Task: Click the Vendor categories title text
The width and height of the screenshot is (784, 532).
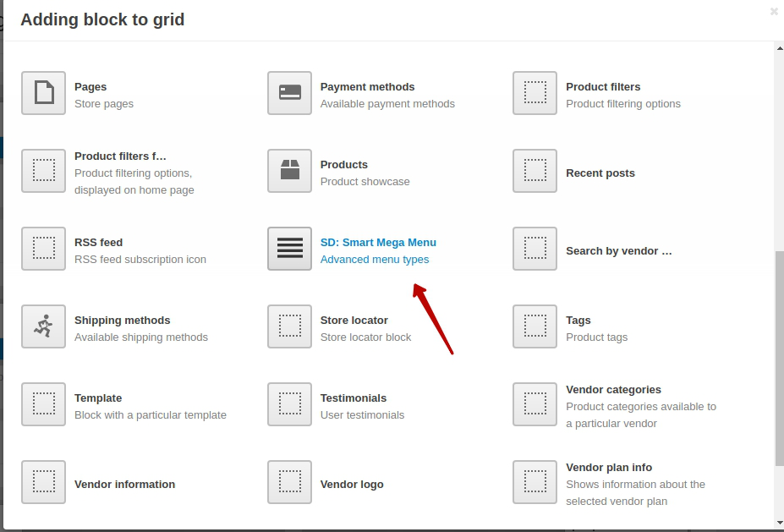Action: tap(613, 390)
